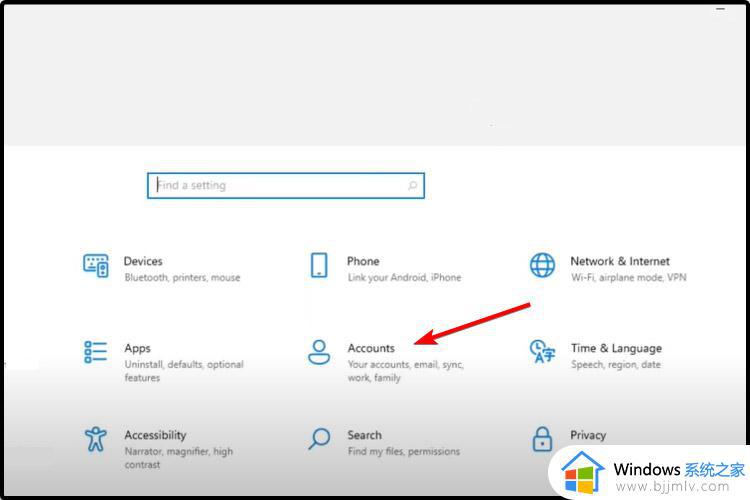Screen dimensions: 750x500
Task: Click 'Speech, region, date' description
Action: [x=616, y=365]
